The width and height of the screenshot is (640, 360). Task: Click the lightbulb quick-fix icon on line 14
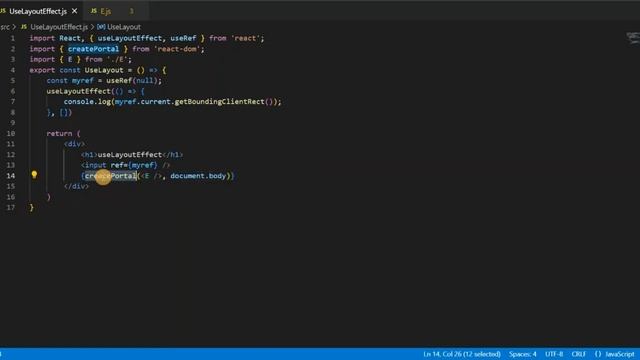(x=34, y=175)
